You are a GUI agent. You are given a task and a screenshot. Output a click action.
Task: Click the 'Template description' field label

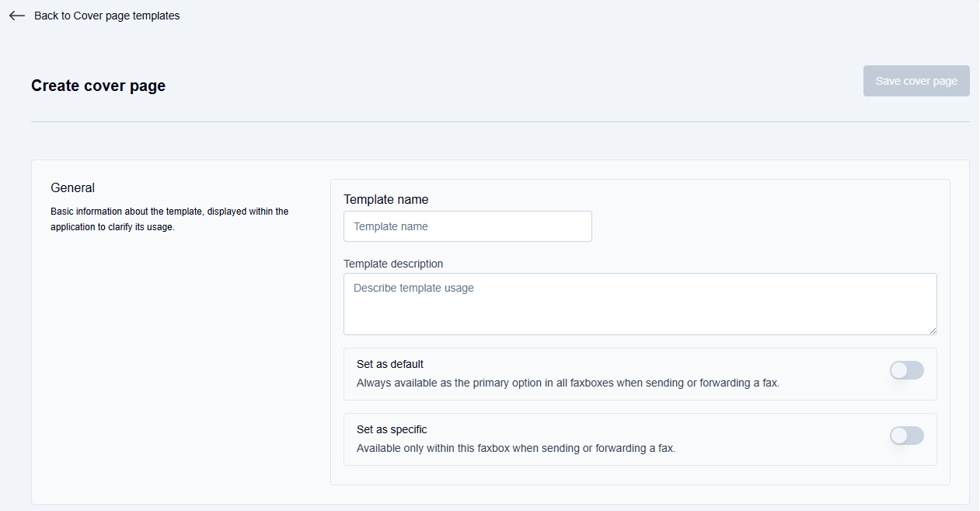point(393,264)
